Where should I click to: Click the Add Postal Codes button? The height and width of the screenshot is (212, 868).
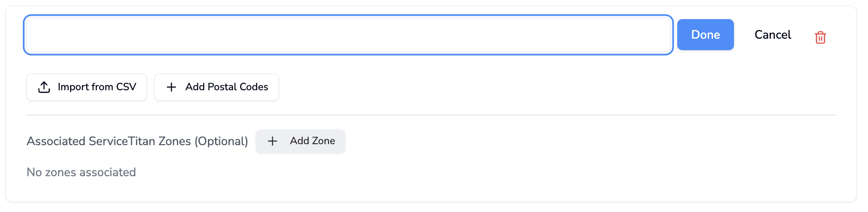(217, 87)
